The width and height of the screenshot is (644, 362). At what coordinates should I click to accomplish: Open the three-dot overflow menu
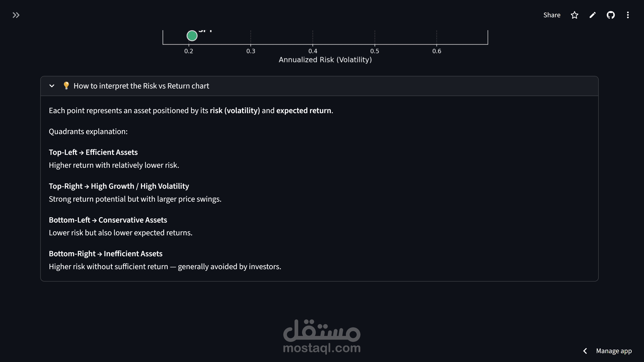tap(628, 15)
